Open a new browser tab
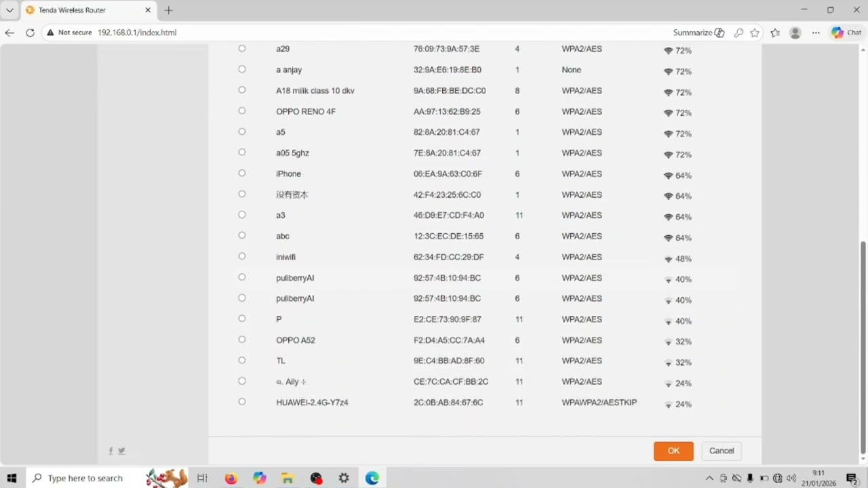The image size is (868, 488). [169, 10]
